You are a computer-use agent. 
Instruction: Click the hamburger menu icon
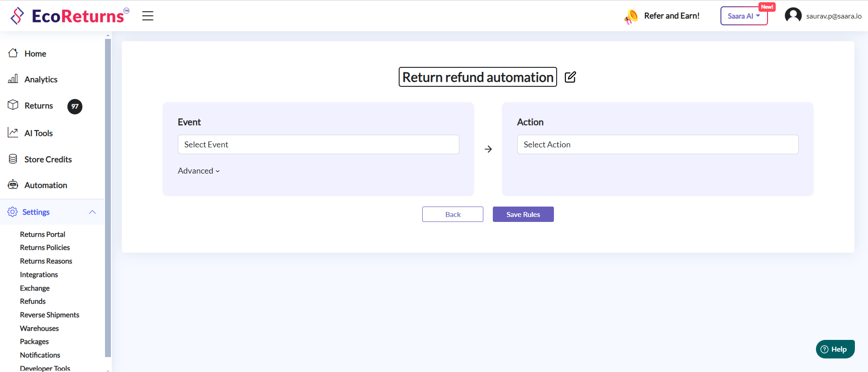click(148, 16)
